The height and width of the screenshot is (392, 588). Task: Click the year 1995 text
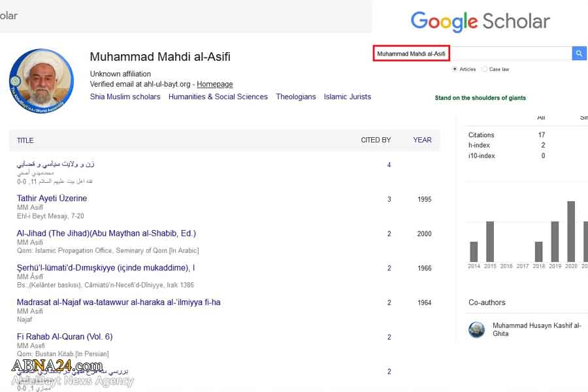[425, 199]
